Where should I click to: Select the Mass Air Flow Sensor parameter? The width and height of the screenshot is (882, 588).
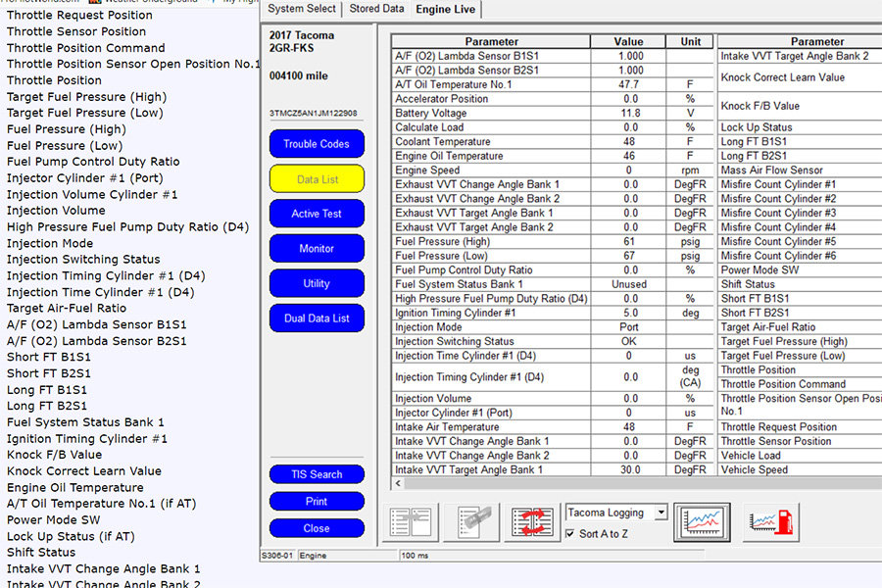pyautogui.click(x=771, y=170)
